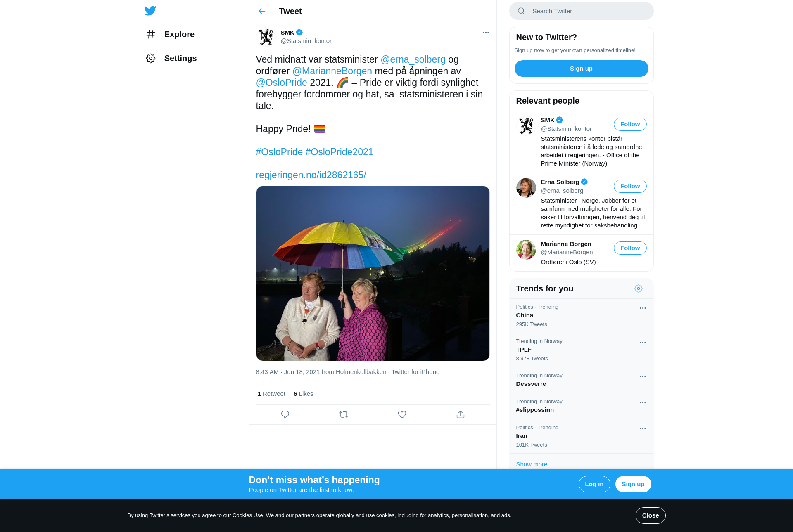Open more options for China trend

click(x=643, y=308)
